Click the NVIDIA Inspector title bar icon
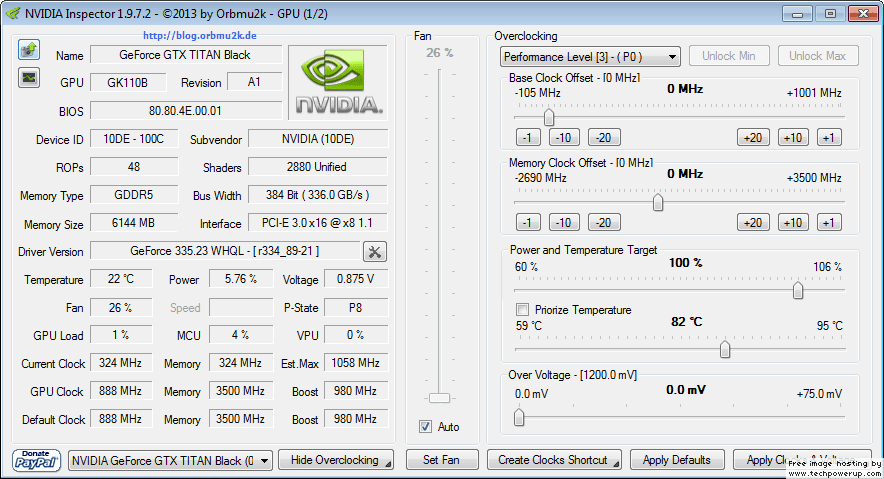Image resolution: width=884 pixels, height=479 pixels. pos(12,14)
